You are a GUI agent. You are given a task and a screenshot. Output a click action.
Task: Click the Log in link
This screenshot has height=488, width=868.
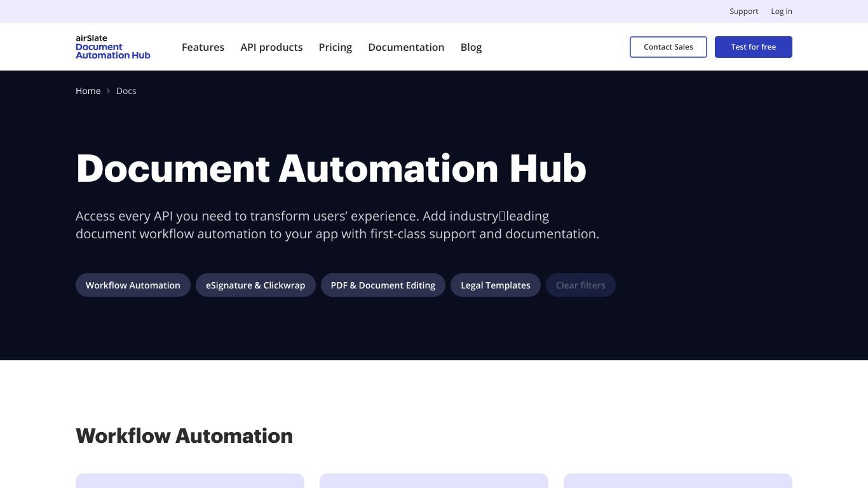coord(782,11)
